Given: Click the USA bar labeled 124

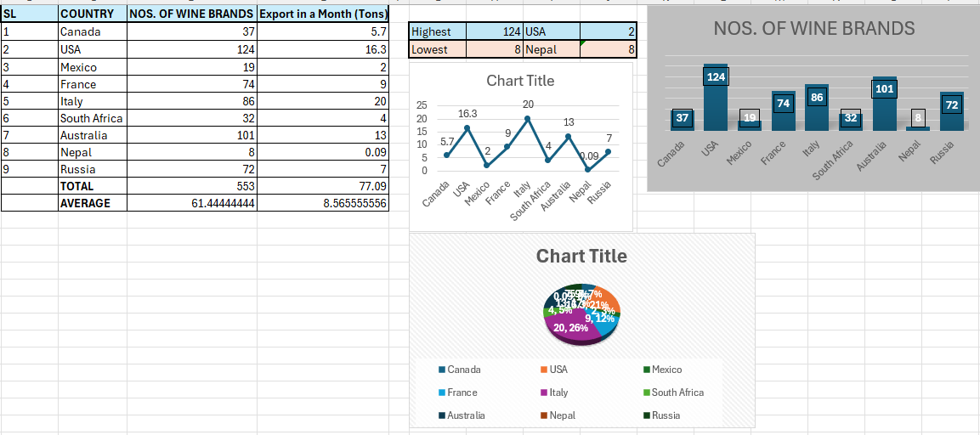Looking at the screenshot, I should tap(715, 98).
